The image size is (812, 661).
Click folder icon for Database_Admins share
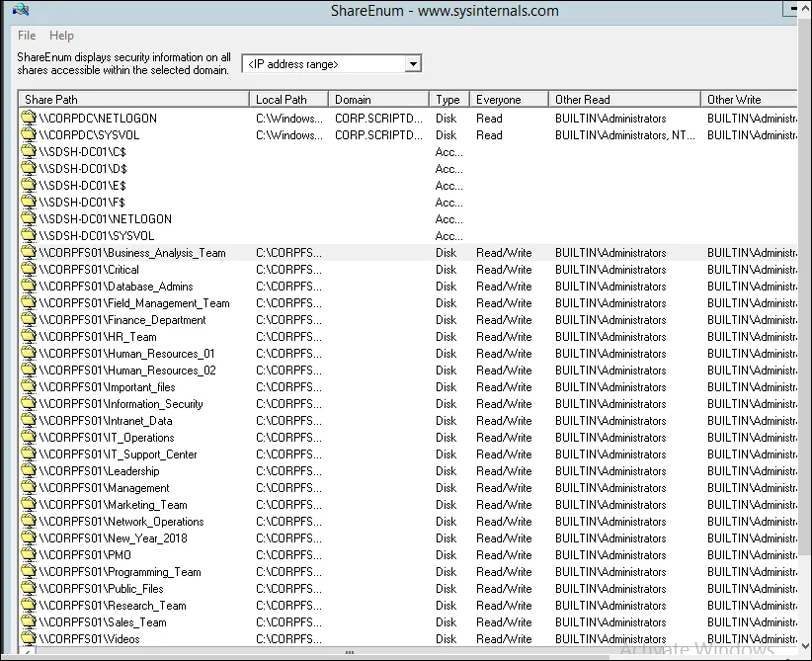pyautogui.click(x=29, y=286)
